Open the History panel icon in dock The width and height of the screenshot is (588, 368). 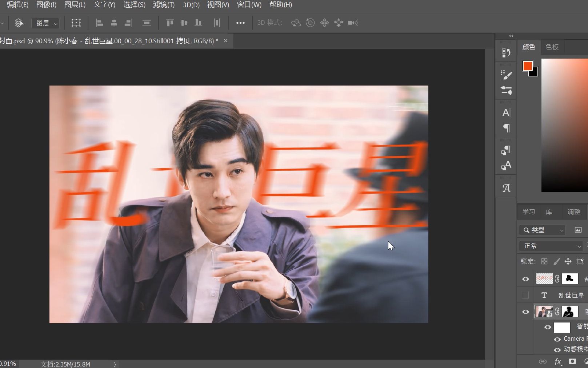coord(506,53)
